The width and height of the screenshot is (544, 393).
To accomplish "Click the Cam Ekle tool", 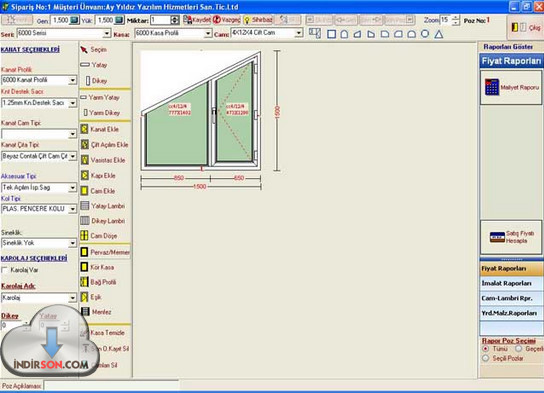I will coord(97,191).
